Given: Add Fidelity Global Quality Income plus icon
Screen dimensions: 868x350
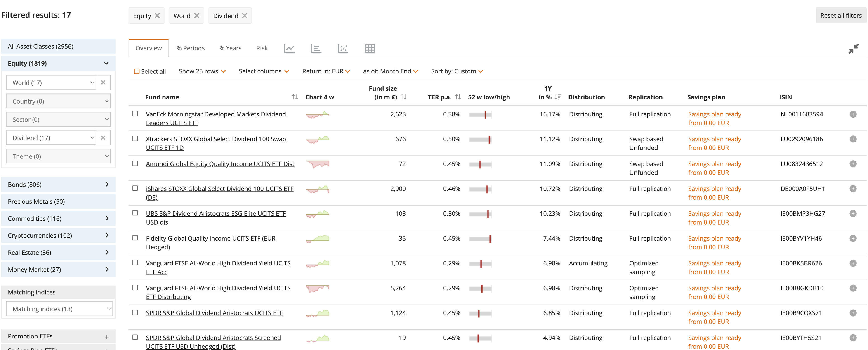Looking at the screenshot, I should click(x=853, y=238).
